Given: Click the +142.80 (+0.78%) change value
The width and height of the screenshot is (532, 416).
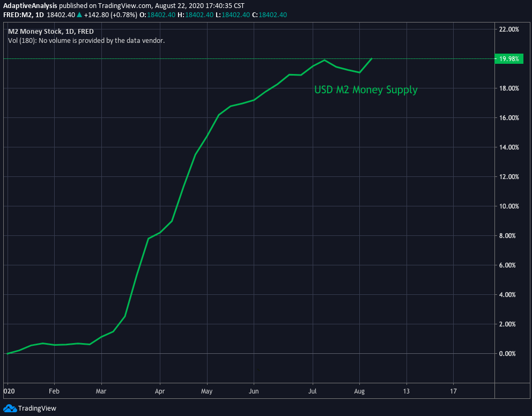Looking at the screenshot, I should pyautogui.click(x=110, y=15).
